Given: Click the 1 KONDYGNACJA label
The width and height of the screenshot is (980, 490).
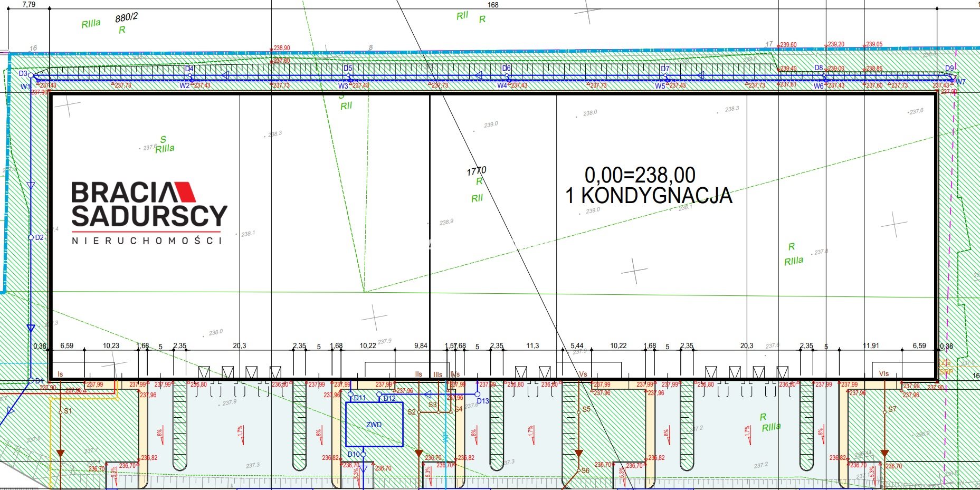Looking at the screenshot, I should coord(649,196).
